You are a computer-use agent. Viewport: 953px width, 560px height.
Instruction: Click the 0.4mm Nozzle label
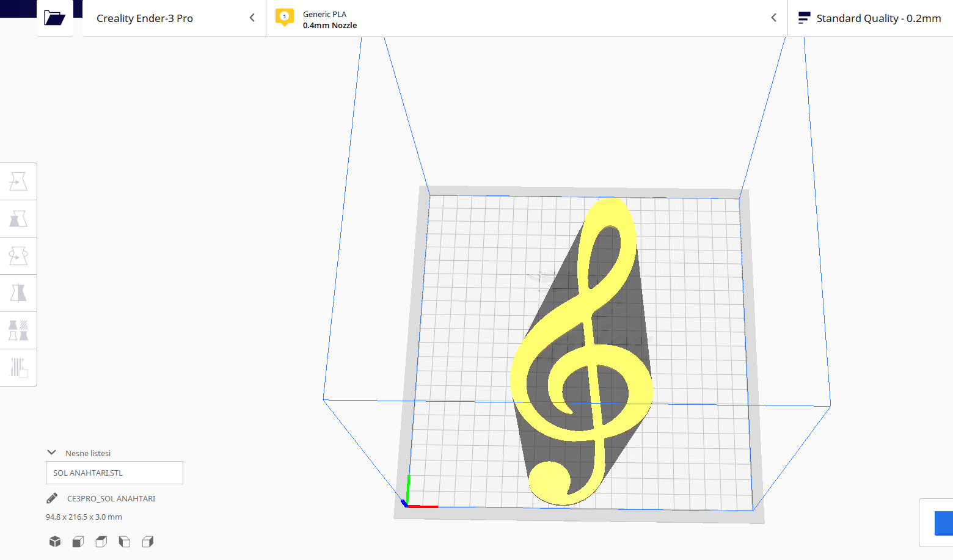(330, 25)
